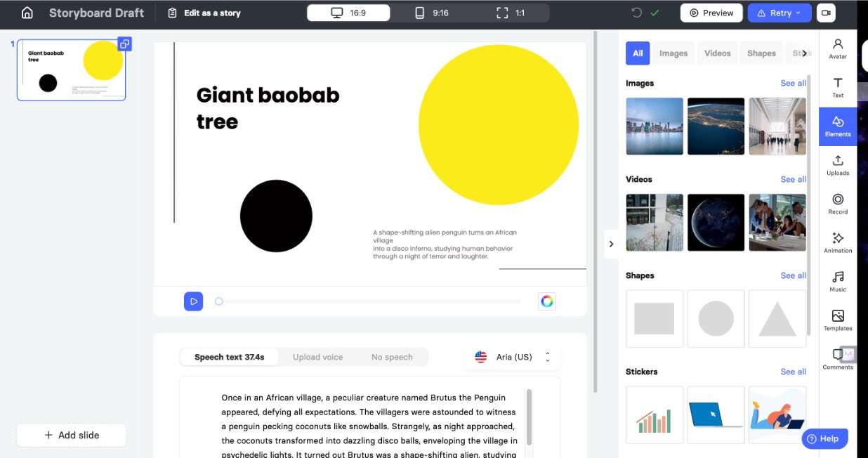The width and height of the screenshot is (868, 458).
Task: Click the home icon
Action: [27, 13]
